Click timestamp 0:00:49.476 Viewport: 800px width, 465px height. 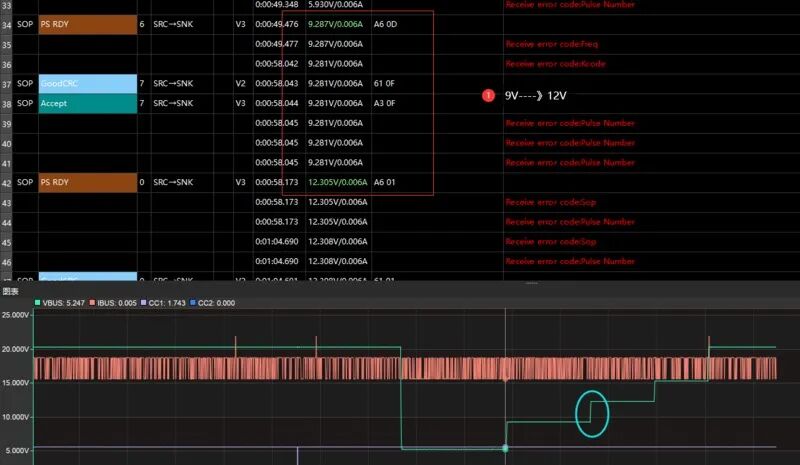point(277,24)
